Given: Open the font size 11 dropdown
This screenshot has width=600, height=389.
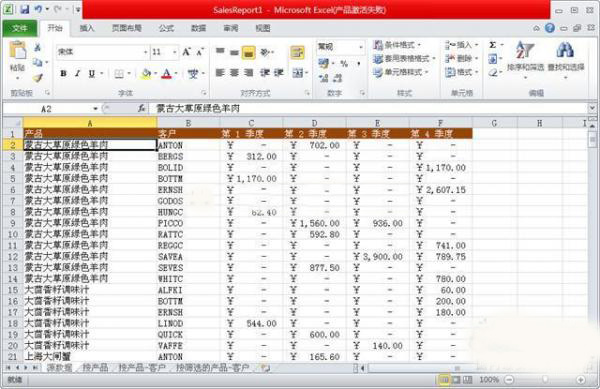Looking at the screenshot, I should pyautogui.click(x=175, y=52).
